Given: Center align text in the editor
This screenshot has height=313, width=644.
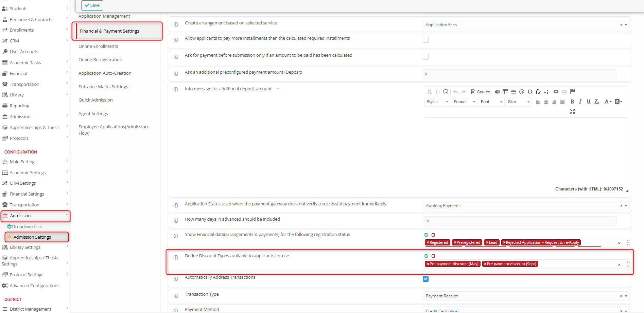Looking at the screenshot, I should (x=546, y=102).
